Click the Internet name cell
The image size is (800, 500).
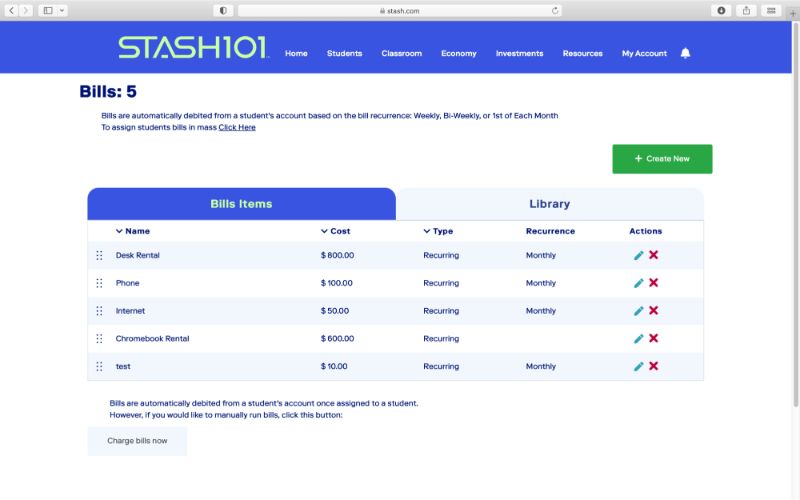130,311
